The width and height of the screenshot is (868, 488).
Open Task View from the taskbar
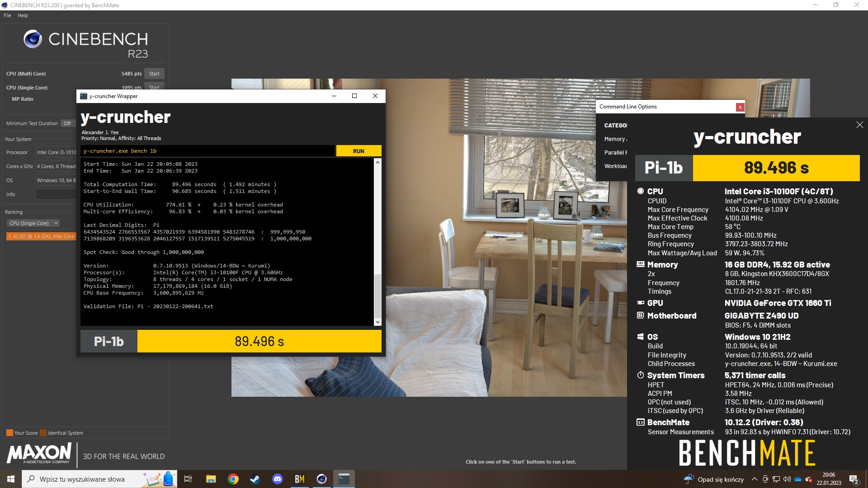[188, 479]
